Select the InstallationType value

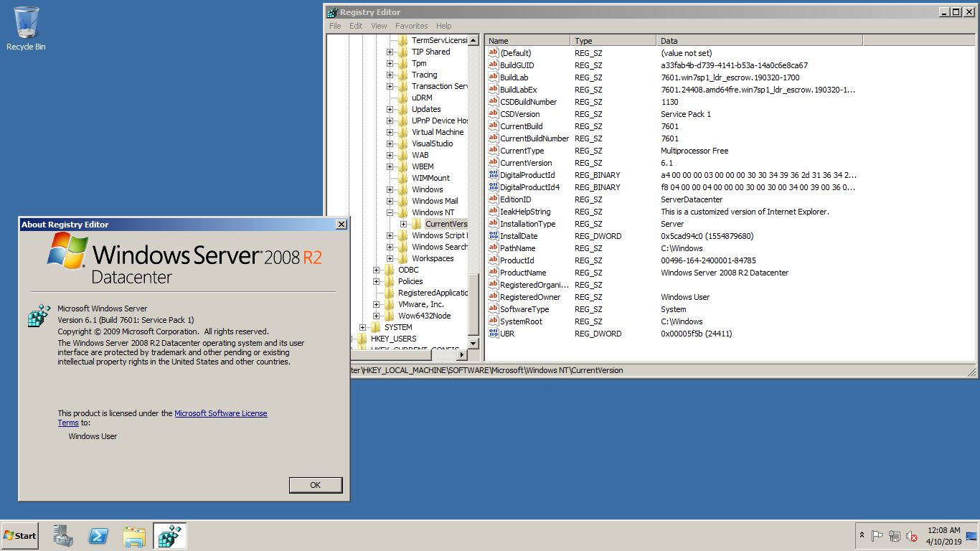528,224
